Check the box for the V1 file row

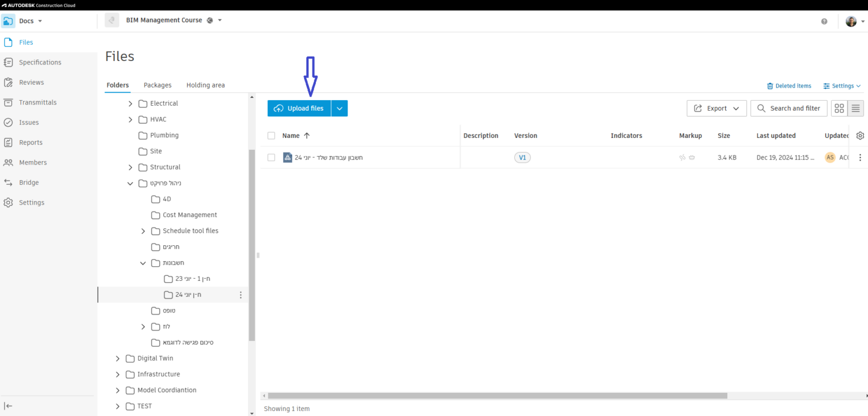(271, 158)
